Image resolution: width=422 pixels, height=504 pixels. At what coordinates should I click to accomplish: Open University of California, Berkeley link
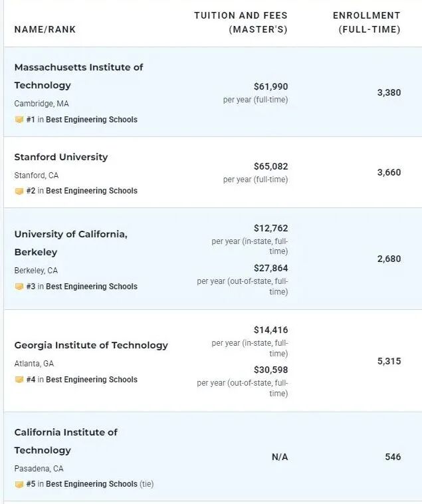(x=71, y=243)
